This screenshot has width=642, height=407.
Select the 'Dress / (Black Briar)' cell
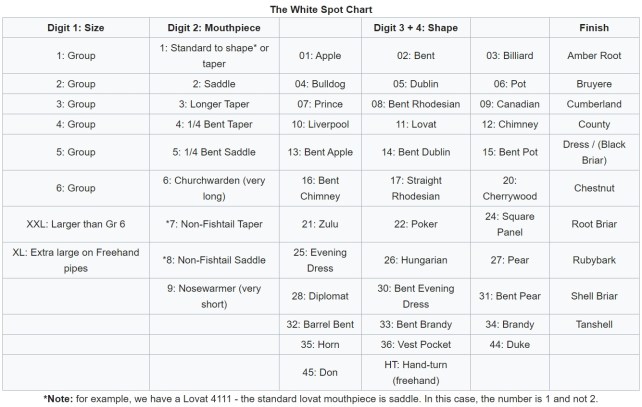click(x=594, y=152)
